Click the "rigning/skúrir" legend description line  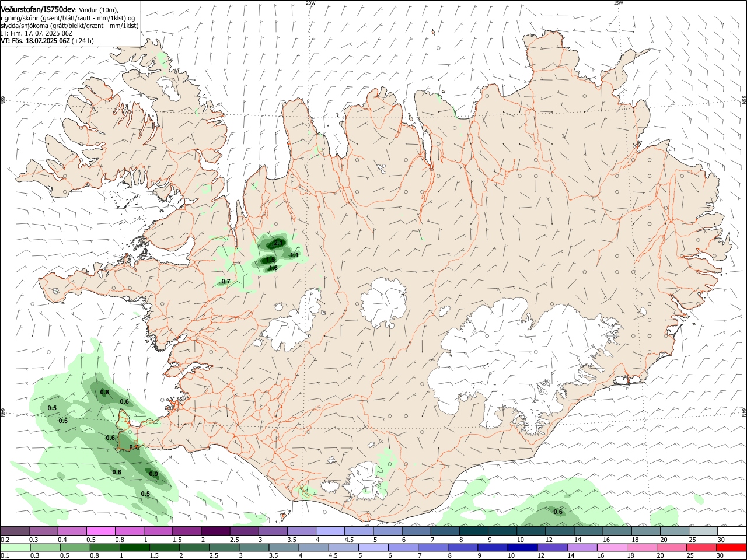[x=68, y=17]
